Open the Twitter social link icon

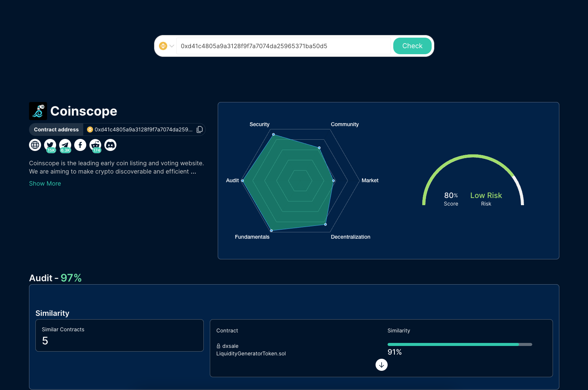pos(50,145)
